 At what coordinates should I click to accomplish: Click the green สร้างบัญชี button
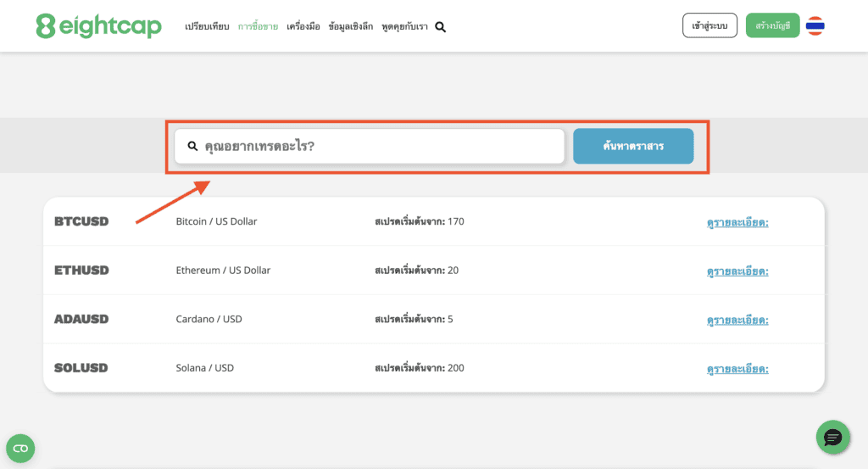pyautogui.click(x=772, y=26)
